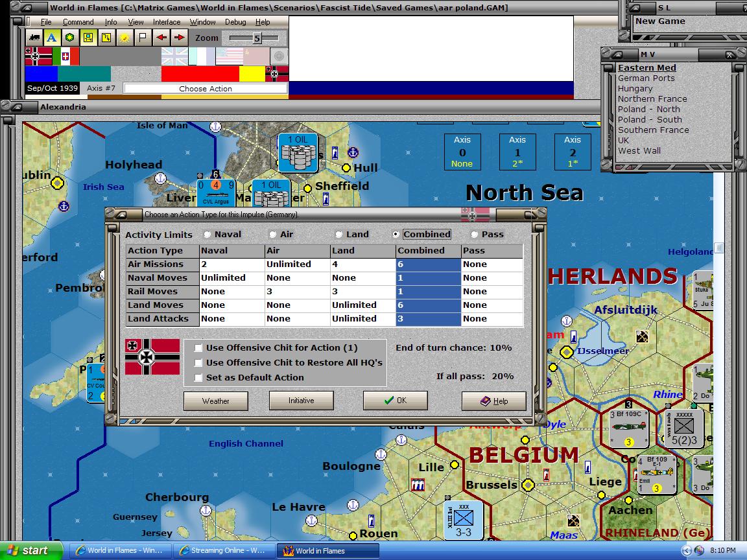Select the United Kingdom flag in the flag row
Image resolution: width=747 pixels, height=560 pixels.
(x=174, y=56)
